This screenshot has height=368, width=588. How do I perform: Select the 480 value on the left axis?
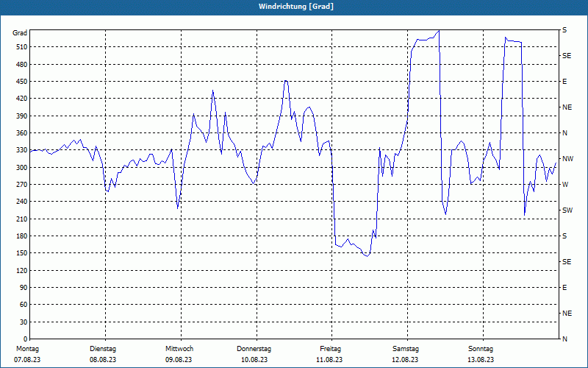21,64
